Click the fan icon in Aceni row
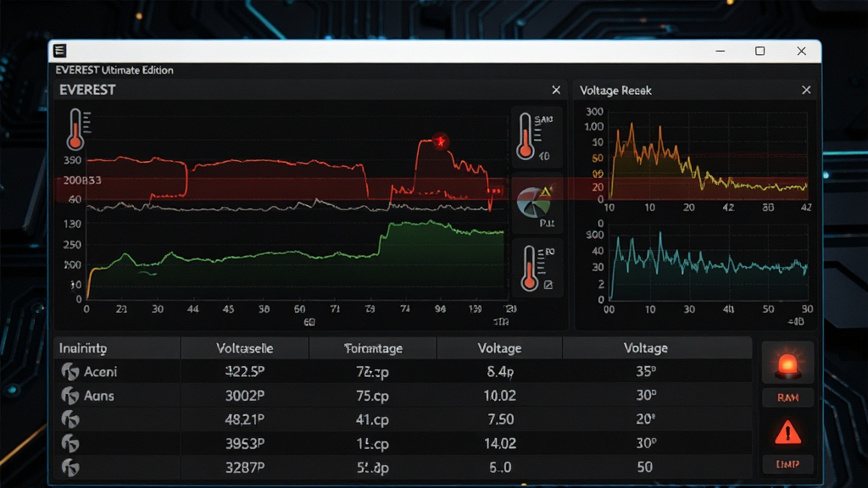Viewport: 868px width, 488px height. pyautogui.click(x=70, y=371)
